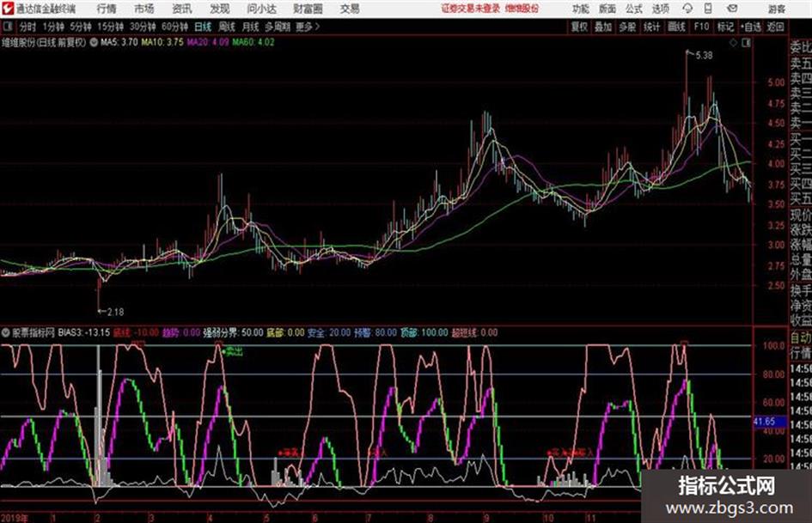Viewport: 812px width, 523px height.
Task: Click the 预警: 80.00 indicator label
Action: 375,332
